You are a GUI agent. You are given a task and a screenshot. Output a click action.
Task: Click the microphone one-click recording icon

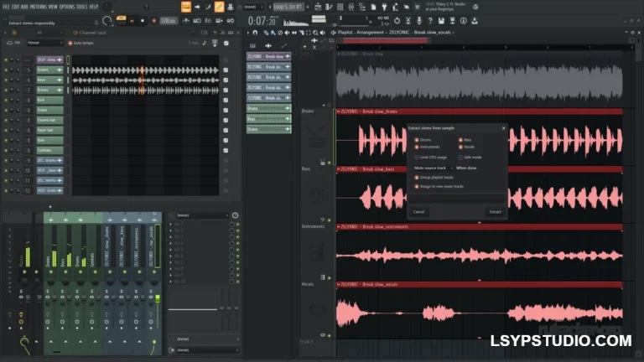tap(419, 20)
